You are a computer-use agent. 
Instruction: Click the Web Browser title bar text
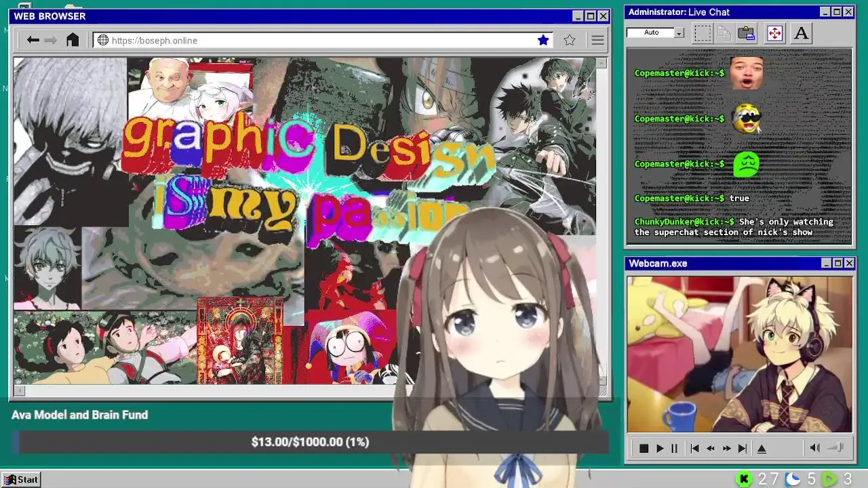[50, 16]
